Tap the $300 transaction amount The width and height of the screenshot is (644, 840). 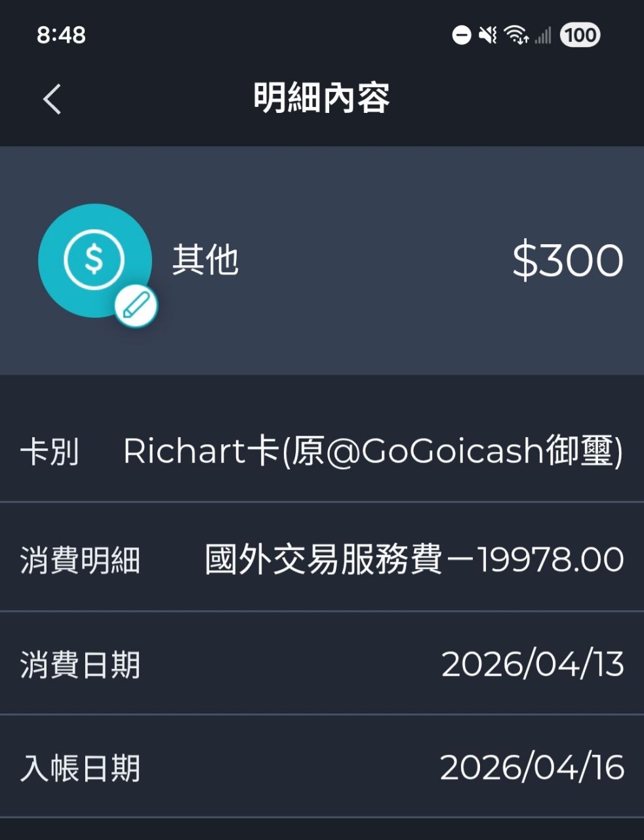567,261
